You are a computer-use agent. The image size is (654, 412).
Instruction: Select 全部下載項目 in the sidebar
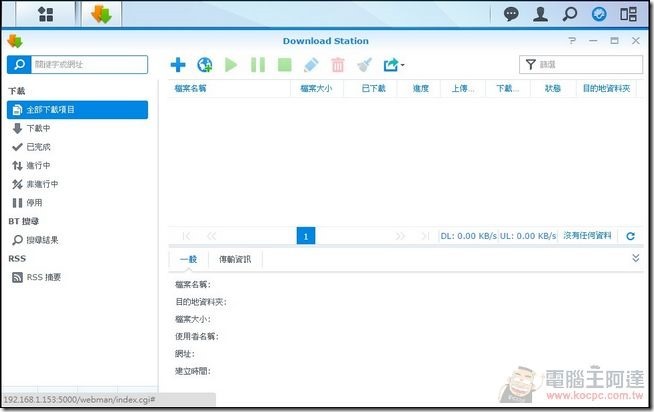[78, 110]
